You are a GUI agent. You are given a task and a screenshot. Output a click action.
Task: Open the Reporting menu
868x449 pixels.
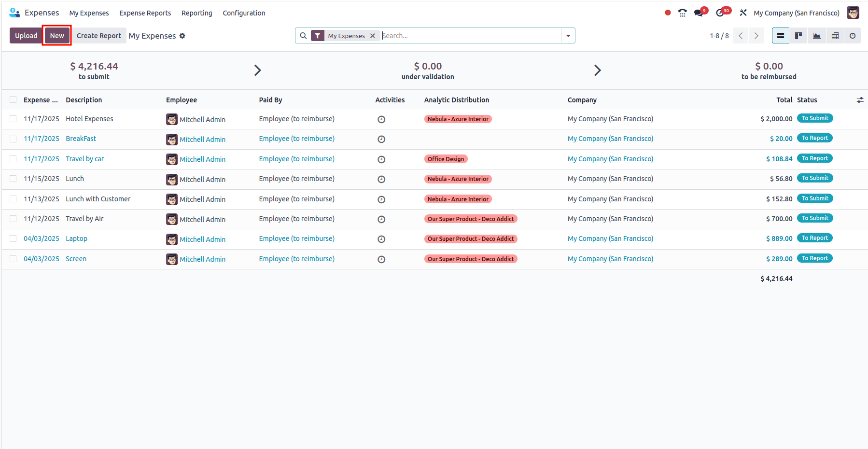(x=196, y=13)
